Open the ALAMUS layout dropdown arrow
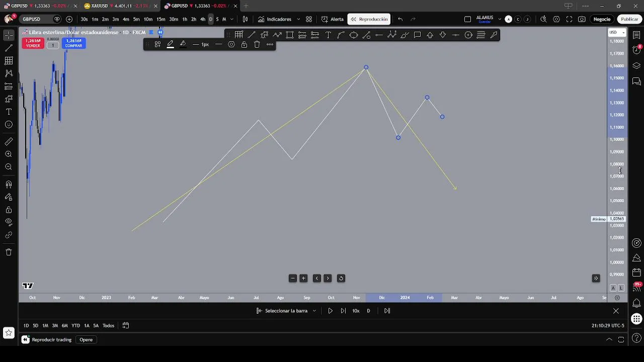 (x=499, y=19)
